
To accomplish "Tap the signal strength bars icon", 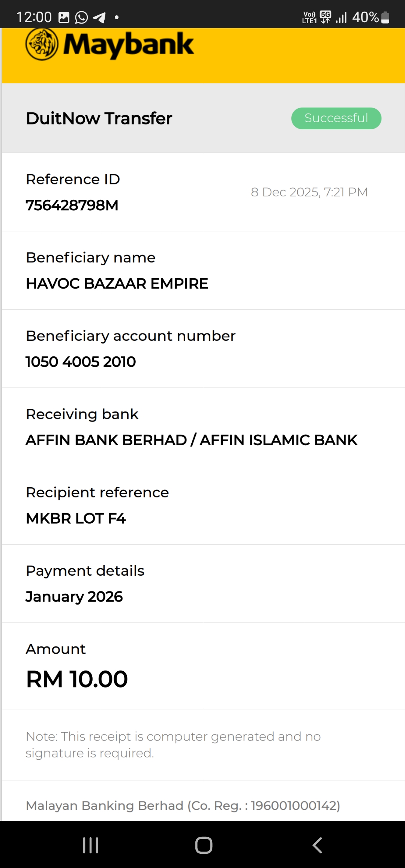I will point(341,17).
